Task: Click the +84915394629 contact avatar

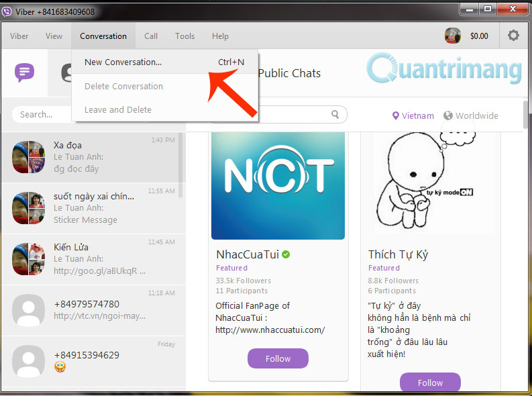Action: coord(28,361)
